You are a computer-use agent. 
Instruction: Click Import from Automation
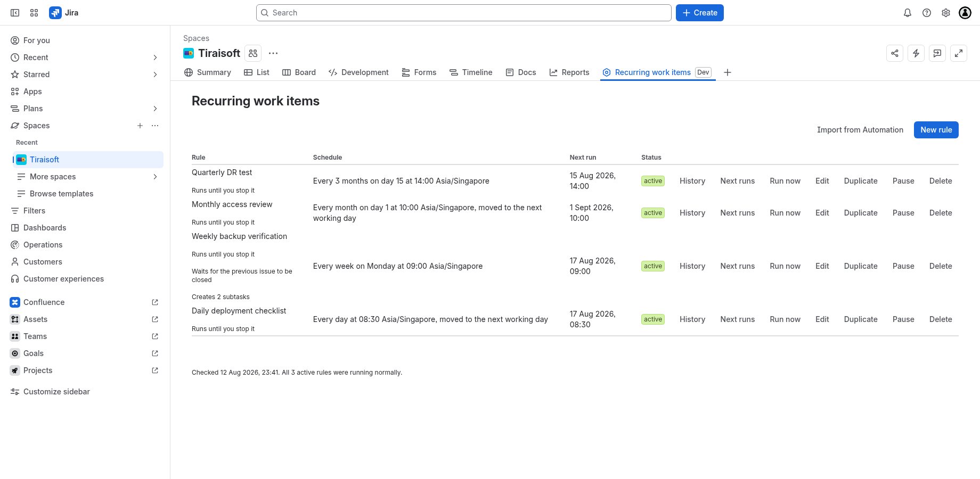pyautogui.click(x=860, y=130)
